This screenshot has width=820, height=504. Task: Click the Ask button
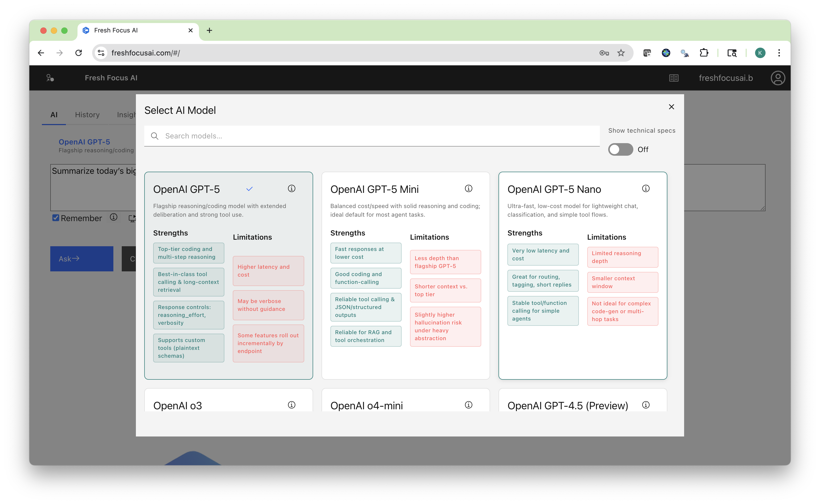pyautogui.click(x=82, y=259)
